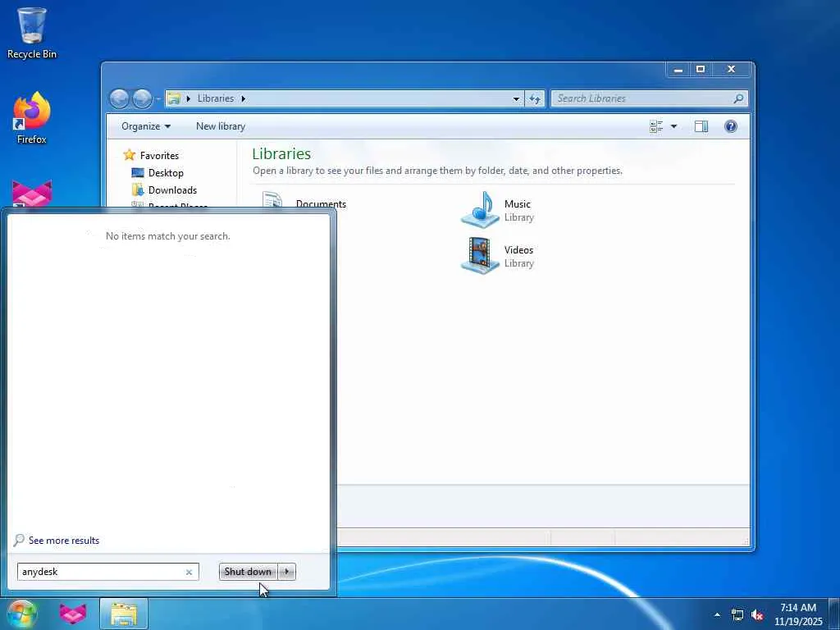The height and width of the screenshot is (630, 840).
Task: Open Downloads in Favorites
Action: point(164,190)
